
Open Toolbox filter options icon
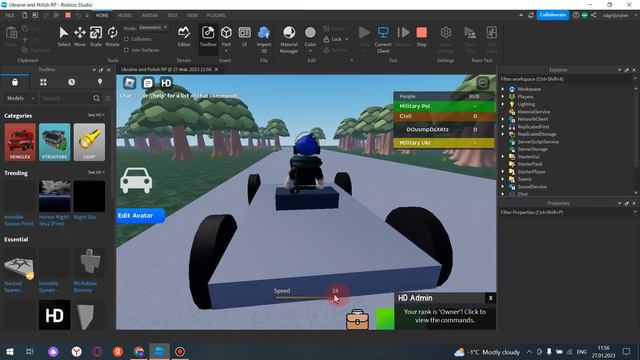point(108,98)
